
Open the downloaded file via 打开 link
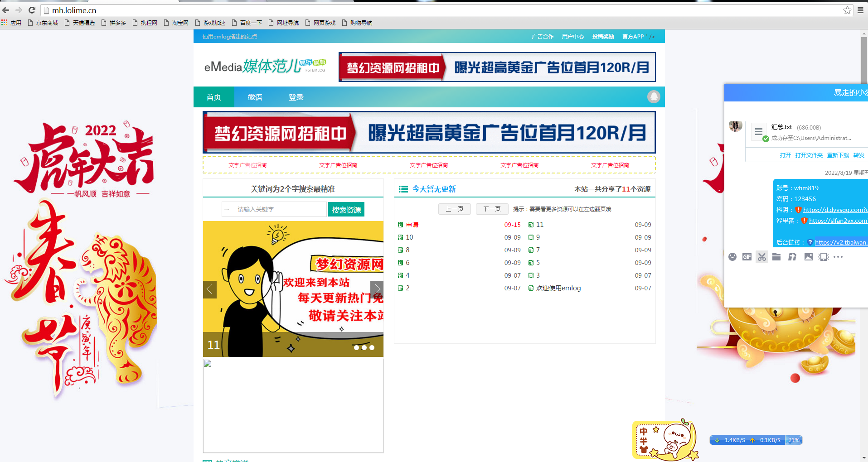pos(785,155)
